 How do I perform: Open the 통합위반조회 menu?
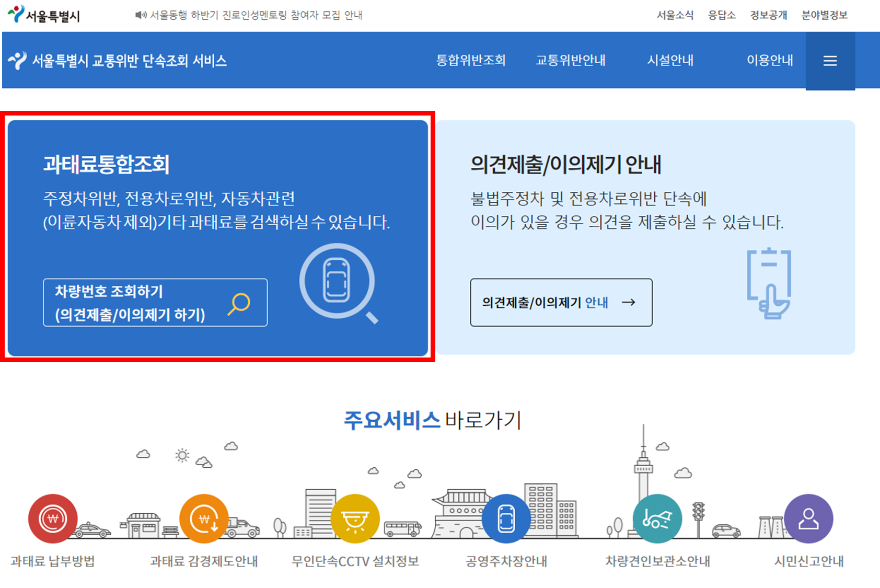(x=471, y=61)
